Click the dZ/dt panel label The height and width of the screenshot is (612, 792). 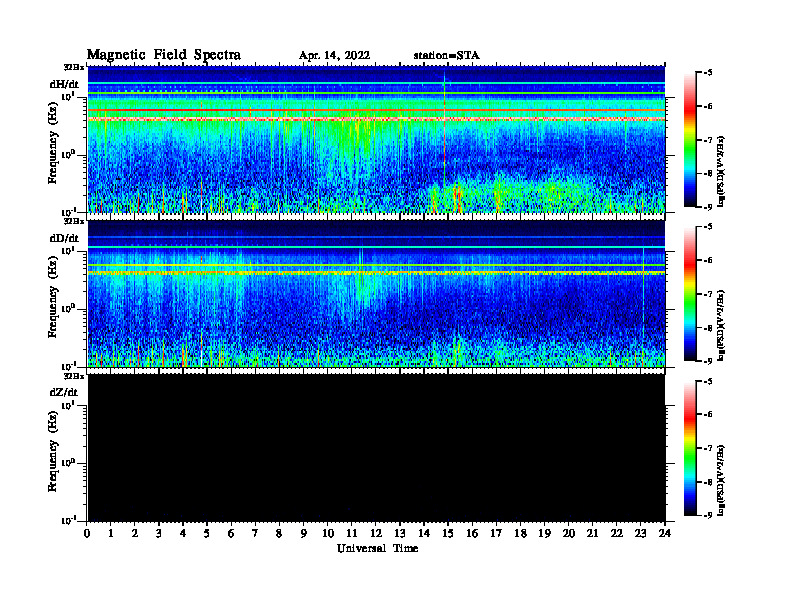[x=64, y=392]
